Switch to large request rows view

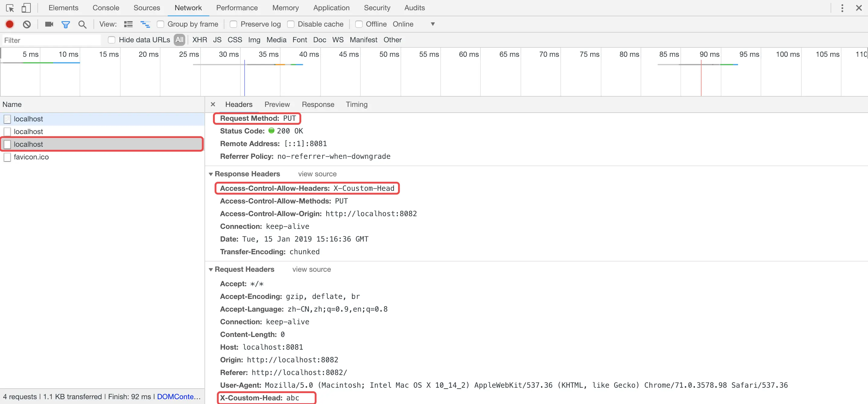click(x=128, y=24)
